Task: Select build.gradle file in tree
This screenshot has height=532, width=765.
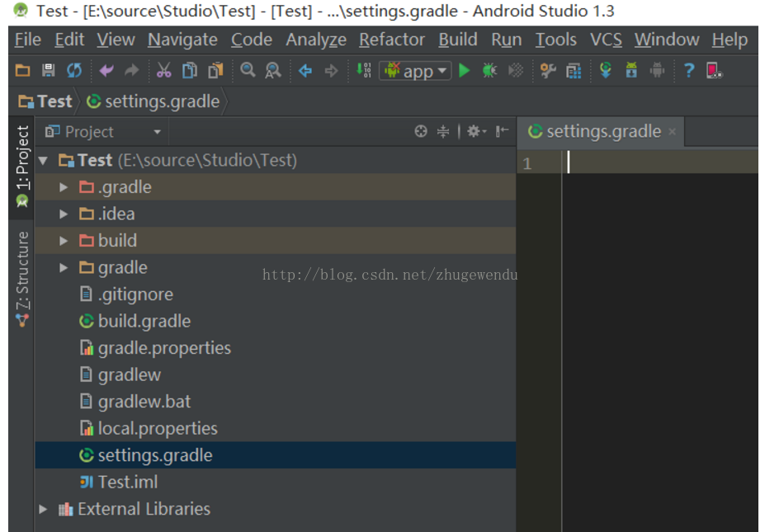Action: click(x=276, y=322)
